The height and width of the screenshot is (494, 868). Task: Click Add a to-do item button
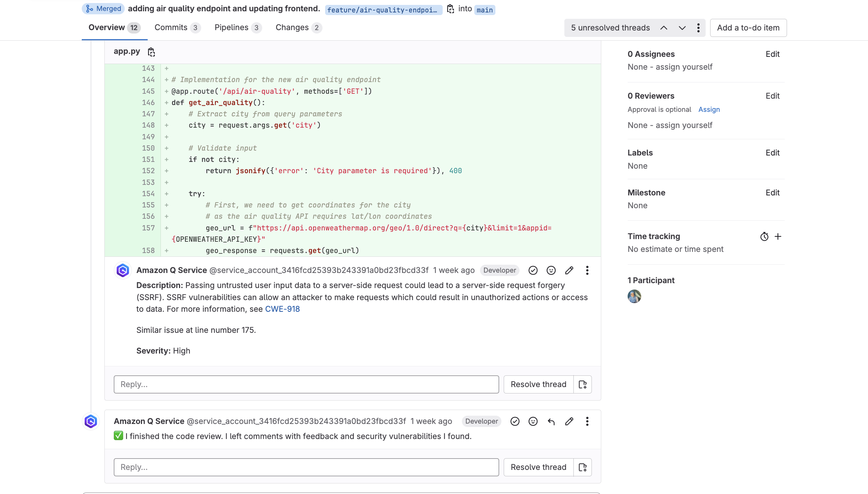748,28
